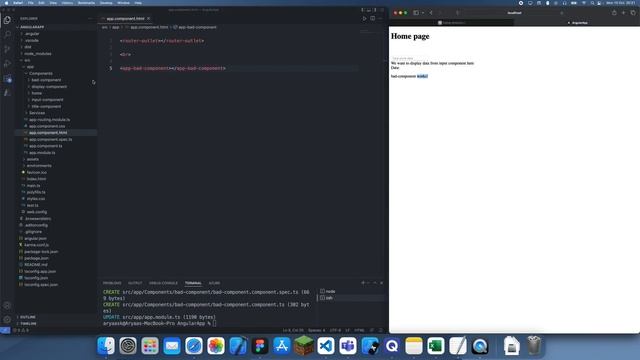Image resolution: width=640 pixels, height=360 pixels.
Task: Open the editor More Actions menu
Action: [380, 18]
